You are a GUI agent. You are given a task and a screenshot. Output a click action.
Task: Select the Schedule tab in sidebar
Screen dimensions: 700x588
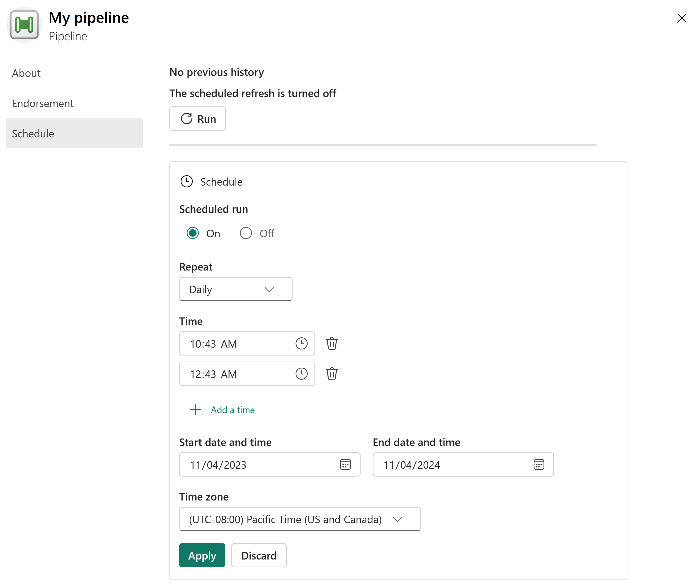74,133
